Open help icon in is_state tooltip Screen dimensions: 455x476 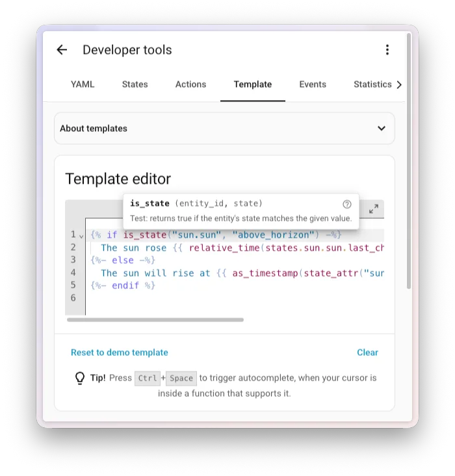click(x=347, y=205)
